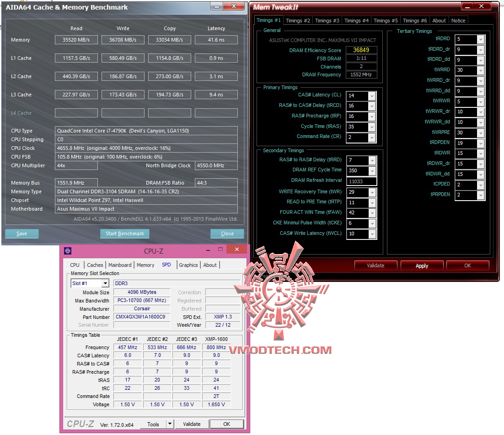Expand the tRDWR tertiary timing dropdown
Viewport: 504px width, 435px height.
tap(481, 154)
